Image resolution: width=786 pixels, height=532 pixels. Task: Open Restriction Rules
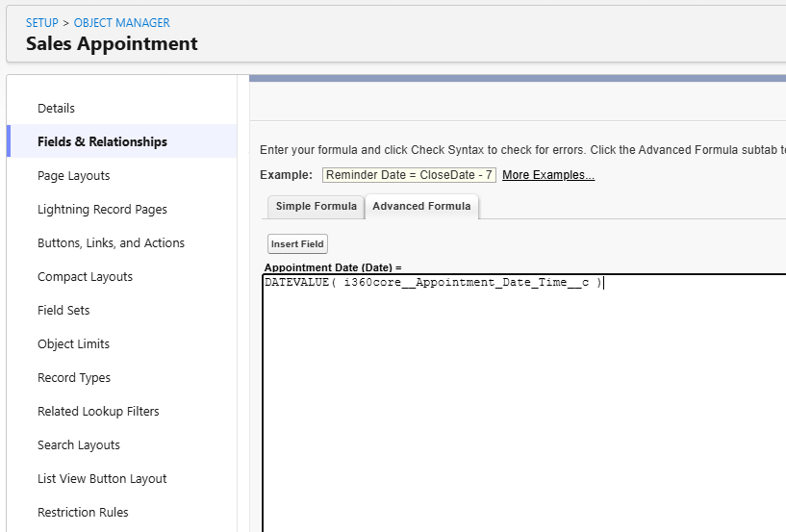click(83, 513)
